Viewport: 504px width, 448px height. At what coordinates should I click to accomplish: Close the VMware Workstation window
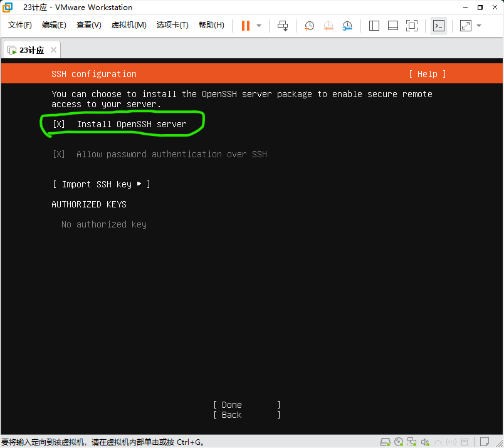click(495, 7)
